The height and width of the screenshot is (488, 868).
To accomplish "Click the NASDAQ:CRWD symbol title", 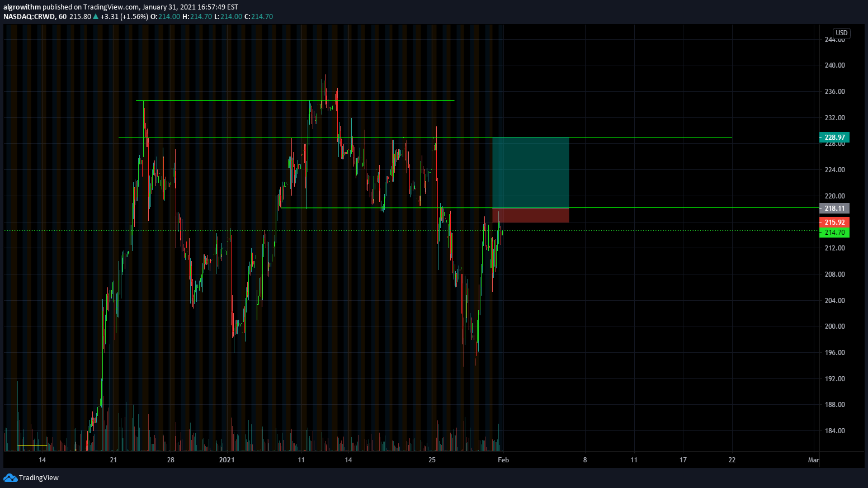I will coord(29,16).
